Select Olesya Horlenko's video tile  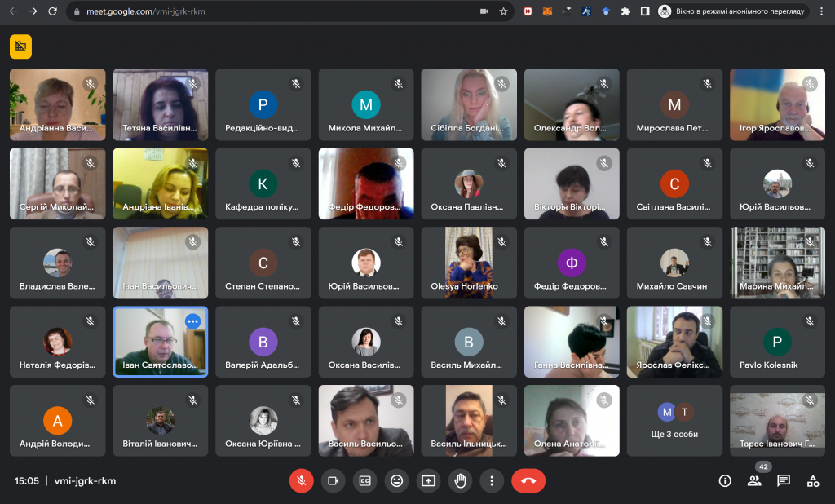(469, 263)
